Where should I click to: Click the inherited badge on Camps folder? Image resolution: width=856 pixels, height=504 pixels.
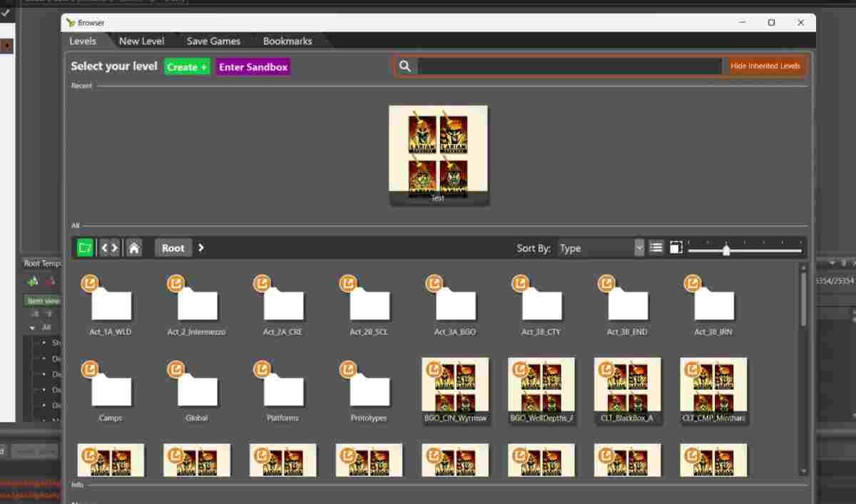pos(90,369)
